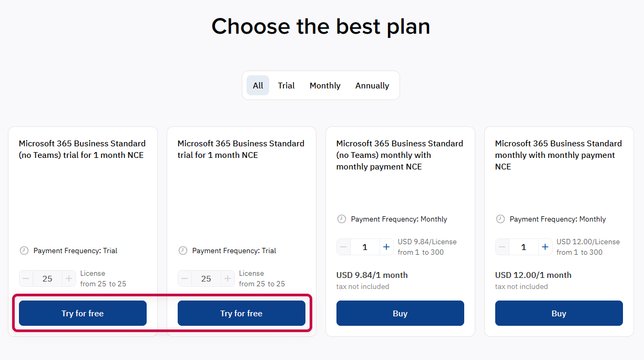The image size is (644, 360).
Task: Click the license quantity field showing 1 on the 9.84 plan
Action: [365, 246]
